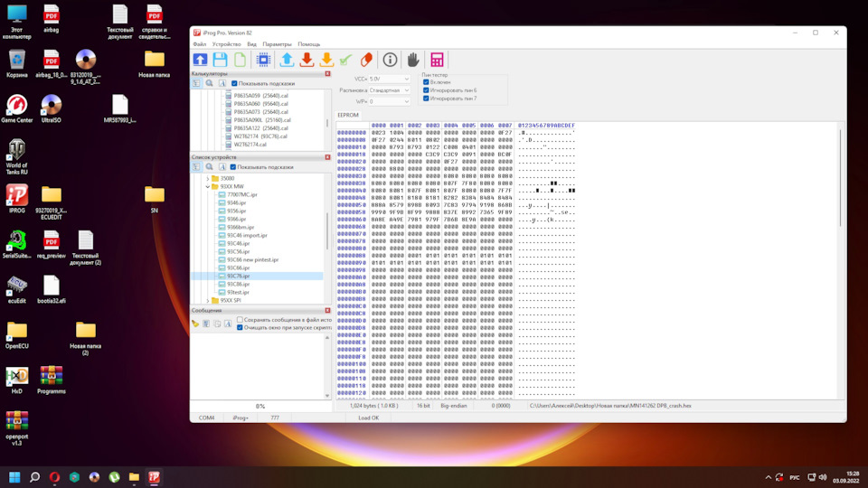Screen dimensions: 868x488
Task: Select P8635A059 (25640).cal calculator
Action: tap(260, 96)
